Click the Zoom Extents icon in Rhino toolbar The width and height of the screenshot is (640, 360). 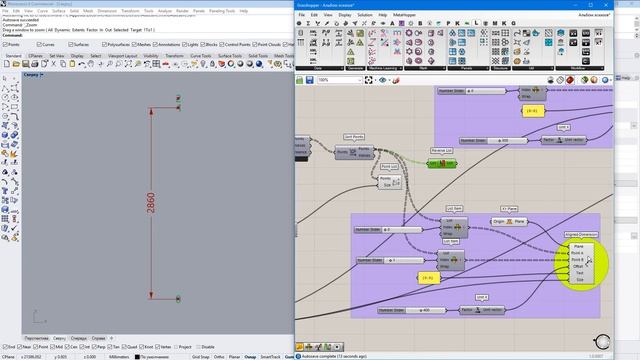[x=128, y=64]
